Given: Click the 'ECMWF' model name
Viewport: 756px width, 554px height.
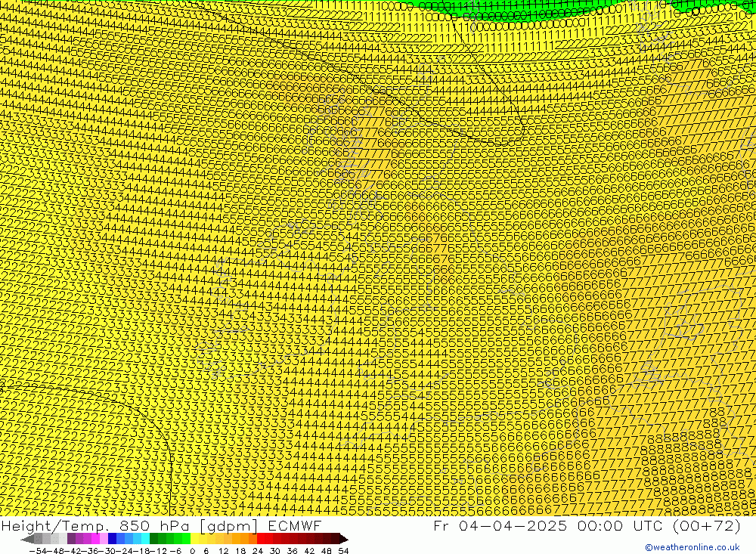Looking at the screenshot, I should coord(295,525).
